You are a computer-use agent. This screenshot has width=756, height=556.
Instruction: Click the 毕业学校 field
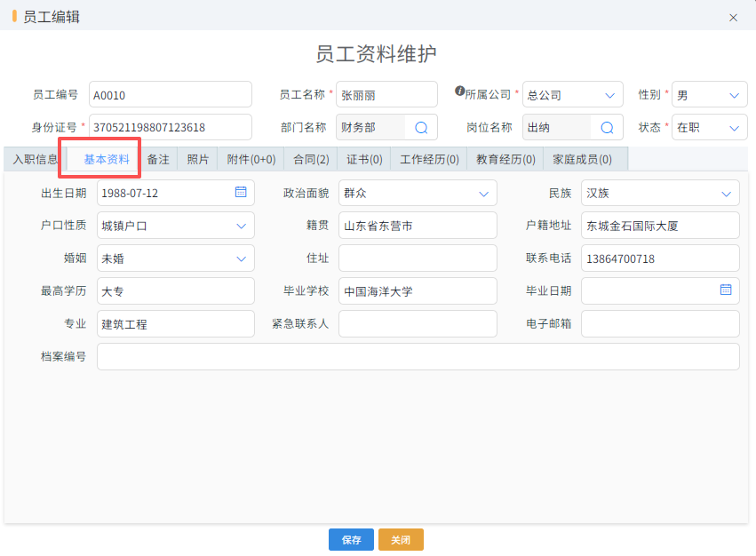tap(418, 290)
